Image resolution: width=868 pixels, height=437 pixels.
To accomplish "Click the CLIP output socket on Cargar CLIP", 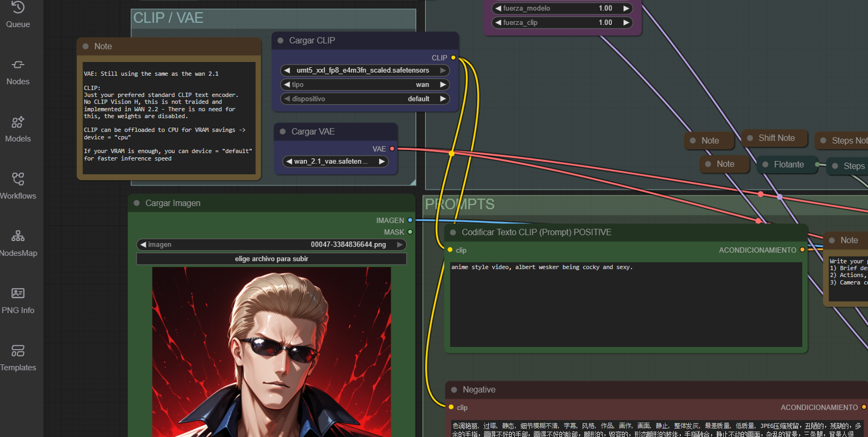I will tap(454, 57).
